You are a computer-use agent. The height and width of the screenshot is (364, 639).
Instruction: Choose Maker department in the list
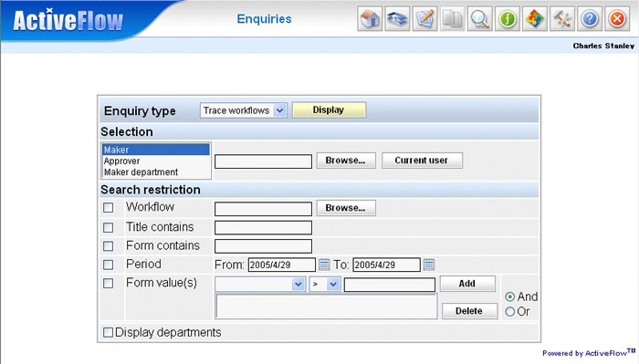click(141, 172)
